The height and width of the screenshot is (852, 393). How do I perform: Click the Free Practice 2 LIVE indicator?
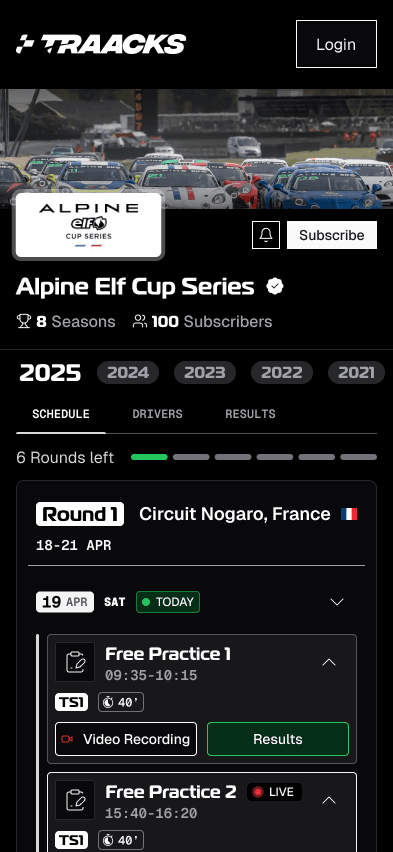[x=274, y=792]
